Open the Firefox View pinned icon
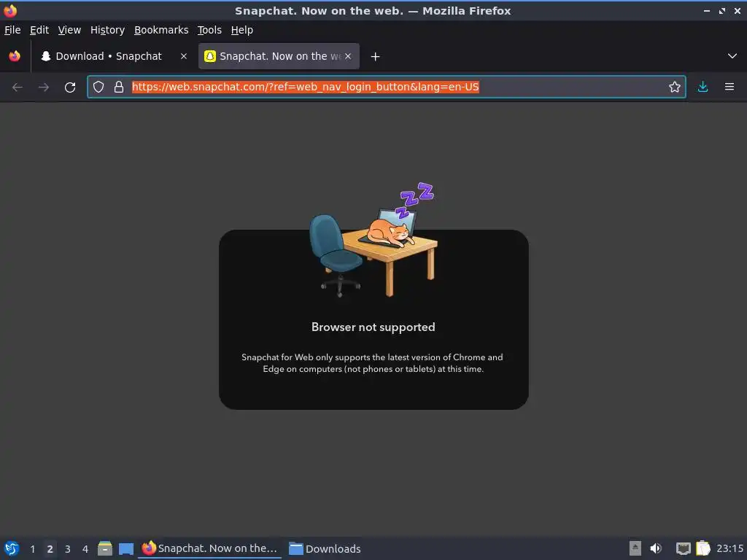Viewport: 747px width, 560px height. coord(15,56)
